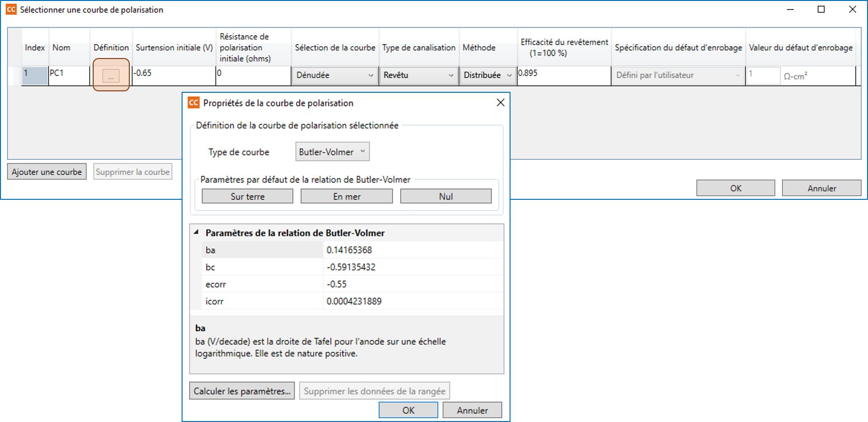This screenshot has height=422, width=868.
Task: Click the CC app icon in main window title
Action: 11,10
